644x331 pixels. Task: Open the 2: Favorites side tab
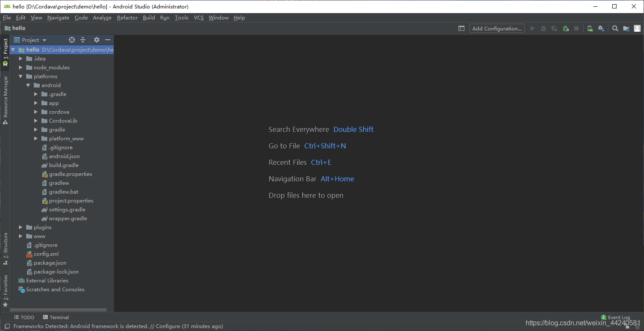coord(5,291)
